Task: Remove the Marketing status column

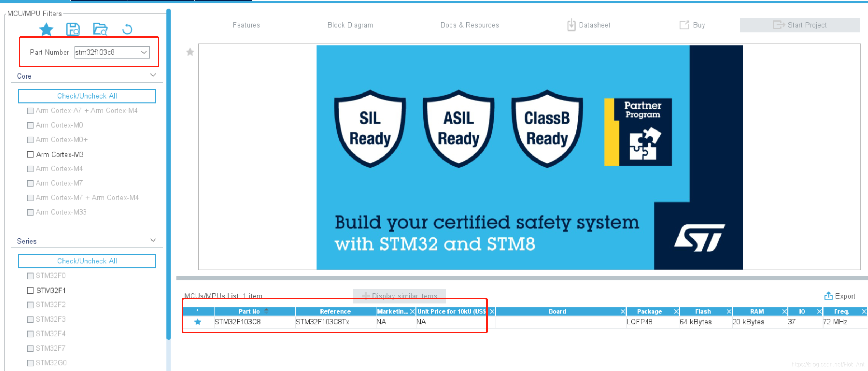Action: pyautogui.click(x=412, y=311)
